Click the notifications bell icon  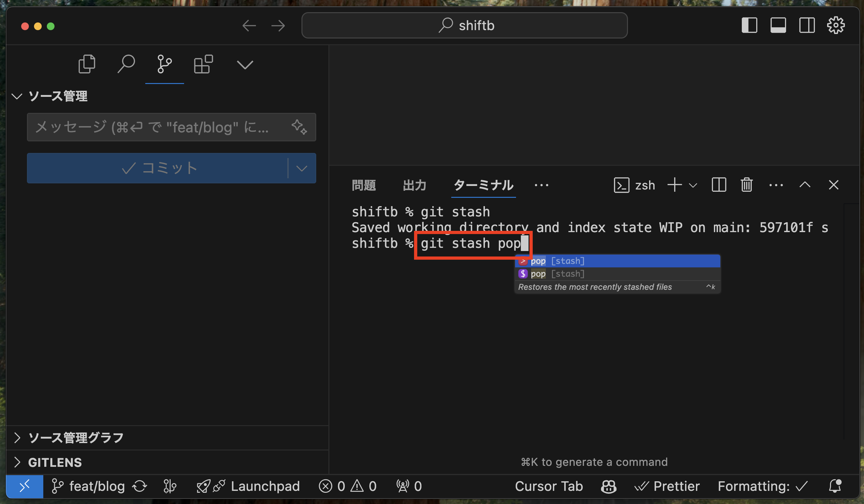tap(835, 486)
